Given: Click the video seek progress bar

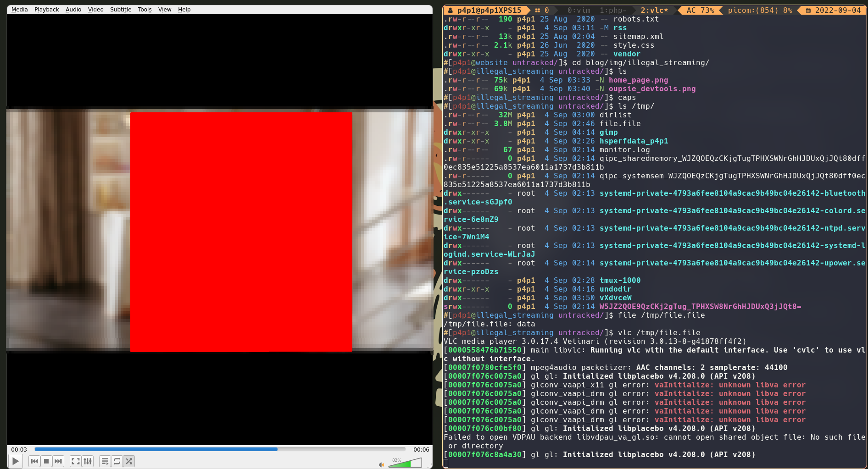Looking at the screenshot, I should coord(220,449).
